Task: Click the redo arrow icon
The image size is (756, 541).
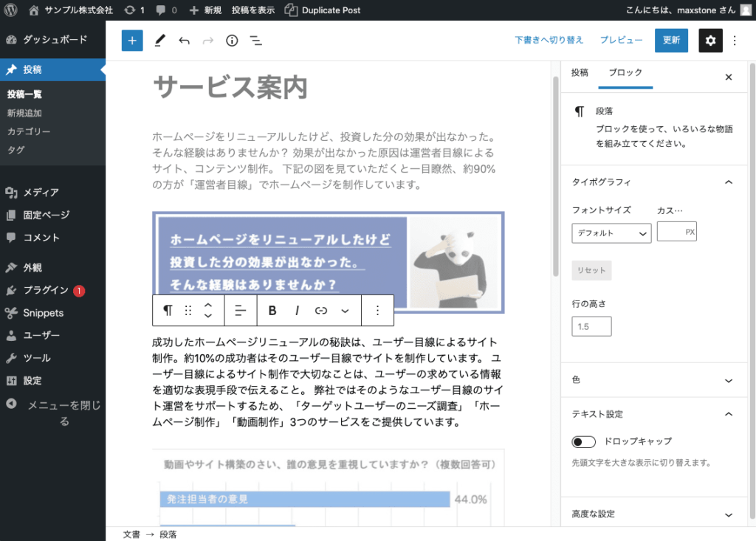Action: [x=207, y=41]
